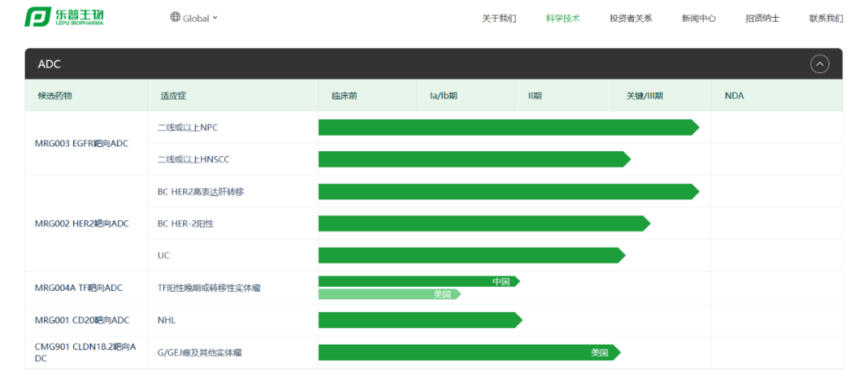Click the 二线或以上HNSCC progress bar
This screenshot has height=377, width=868.
473,159
